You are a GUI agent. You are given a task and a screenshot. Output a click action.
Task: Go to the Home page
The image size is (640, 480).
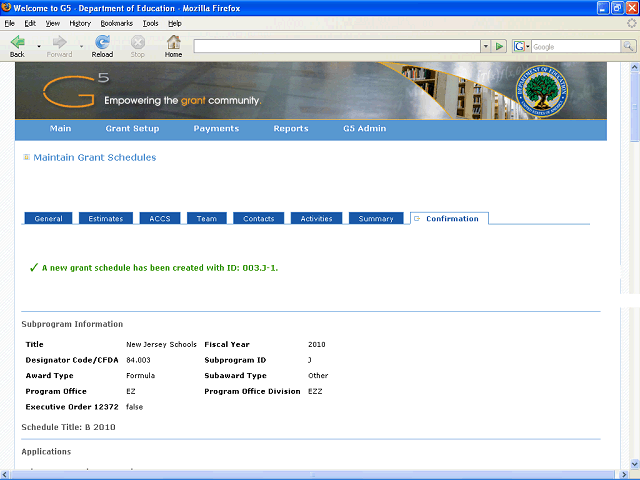[173, 46]
